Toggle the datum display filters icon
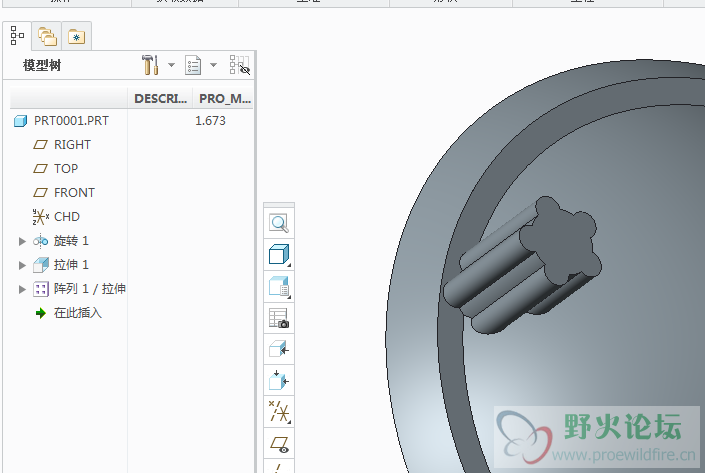The height and width of the screenshot is (473, 705). [x=279, y=412]
